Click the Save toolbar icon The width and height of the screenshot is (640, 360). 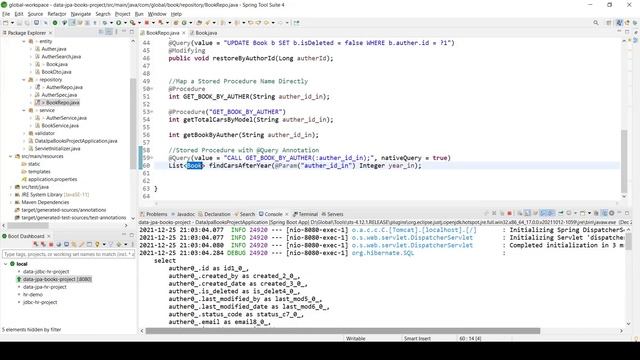19,23
